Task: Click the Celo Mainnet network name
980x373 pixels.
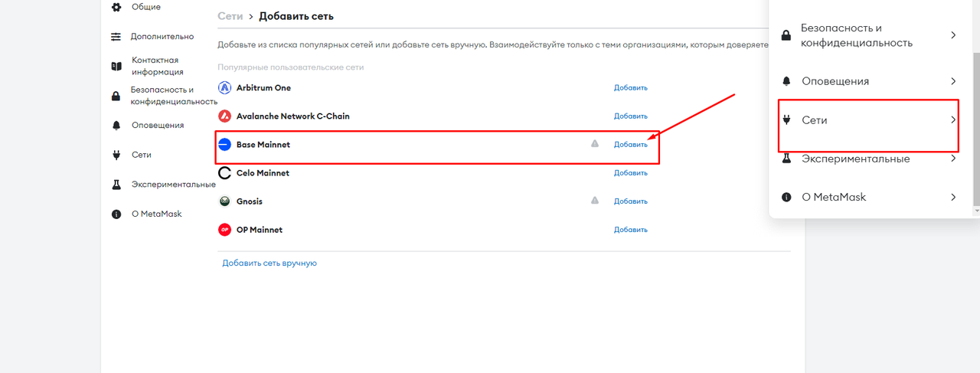Action: (x=263, y=173)
